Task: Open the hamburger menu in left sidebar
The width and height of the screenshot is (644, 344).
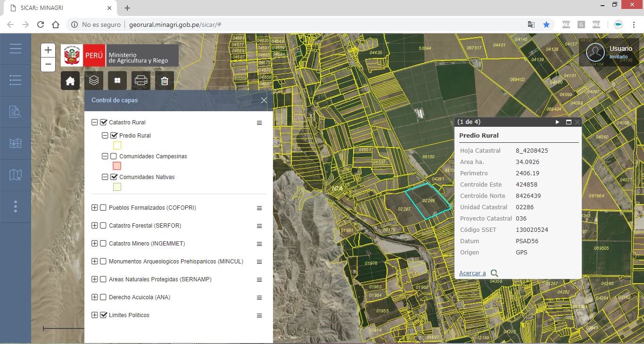Action: (16, 49)
